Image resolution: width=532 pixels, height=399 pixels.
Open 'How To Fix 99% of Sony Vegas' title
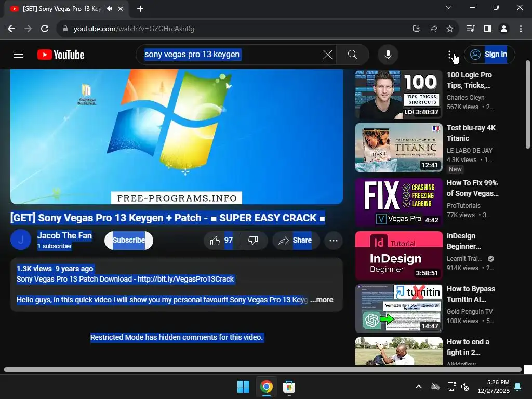tap(472, 188)
